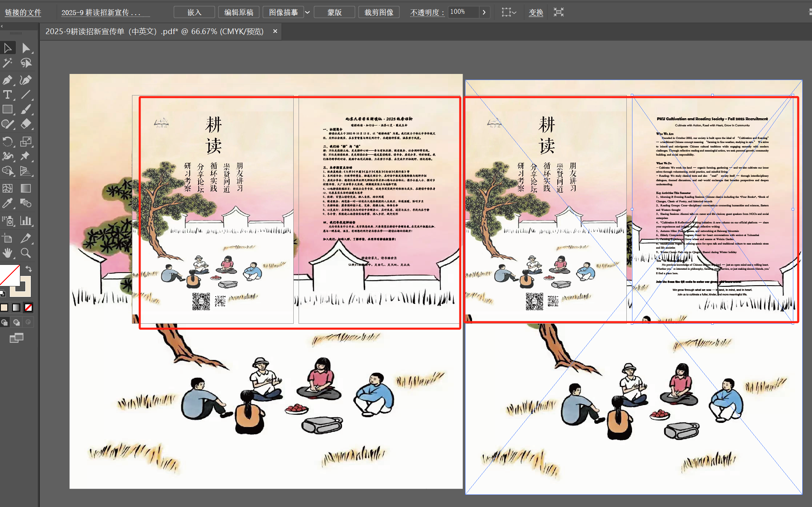Click the 嵌入 button
This screenshot has height=507, width=812.
[194, 12]
